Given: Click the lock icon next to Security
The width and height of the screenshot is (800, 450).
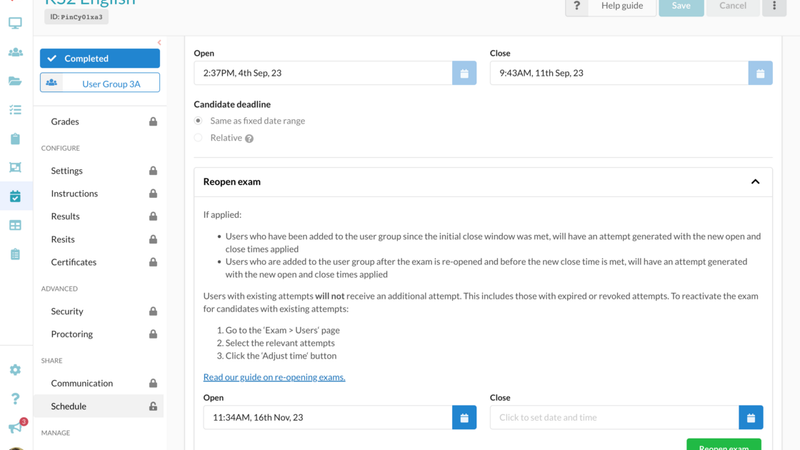Looking at the screenshot, I should [x=153, y=311].
